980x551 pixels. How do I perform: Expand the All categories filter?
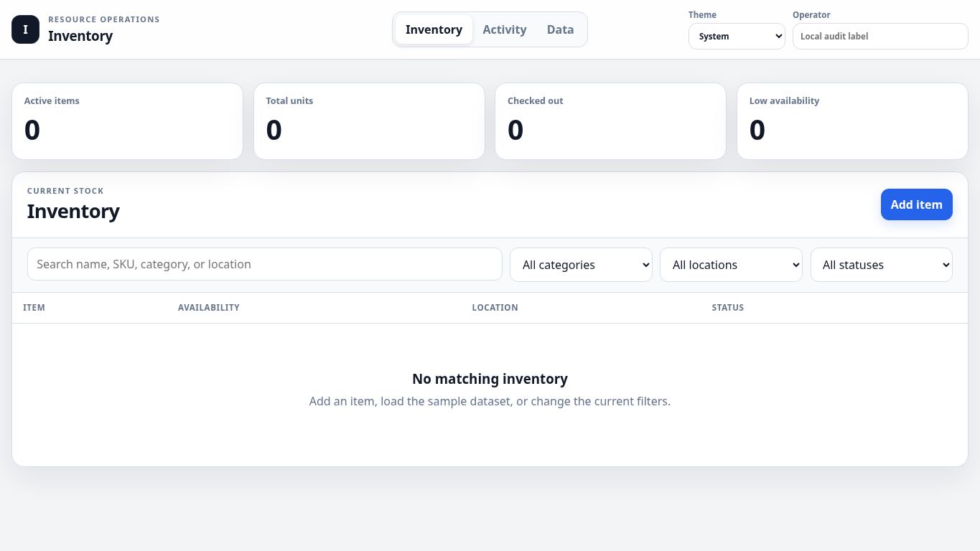pyautogui.click(x=581, y=265)
